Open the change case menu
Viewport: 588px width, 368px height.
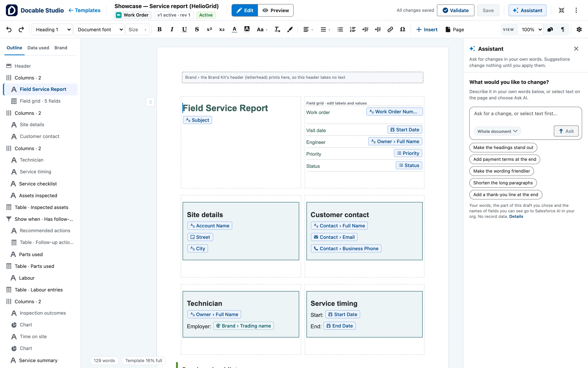[262, 29]
